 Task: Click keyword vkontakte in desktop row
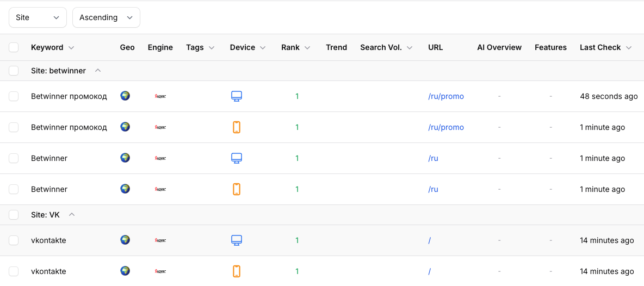[x=48, y=240]
